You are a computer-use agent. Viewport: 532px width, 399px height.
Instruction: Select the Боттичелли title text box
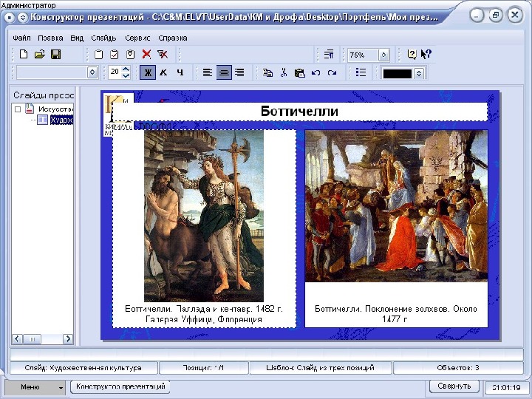[x=300, y=112]
